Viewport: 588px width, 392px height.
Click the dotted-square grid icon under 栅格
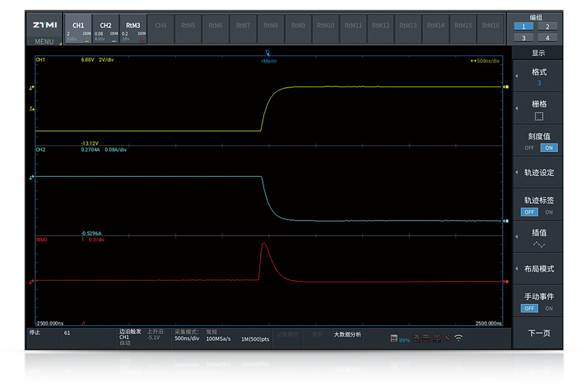pyautogui.click(x=539, y=116)
